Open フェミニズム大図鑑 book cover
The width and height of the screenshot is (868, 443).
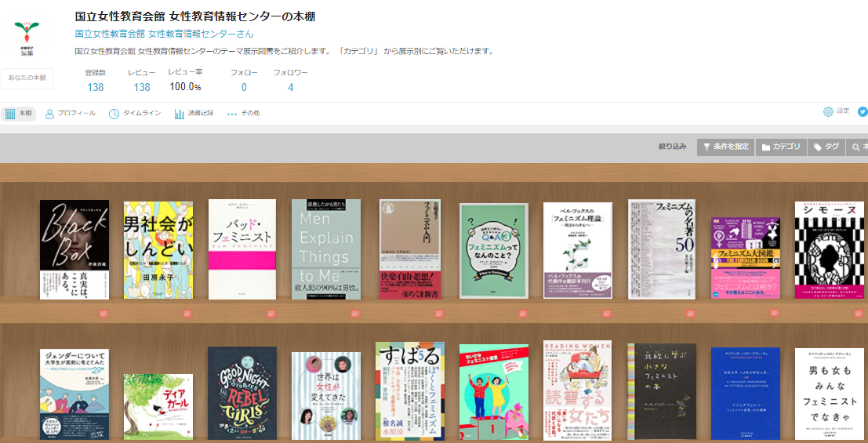[x=746, y=258]
